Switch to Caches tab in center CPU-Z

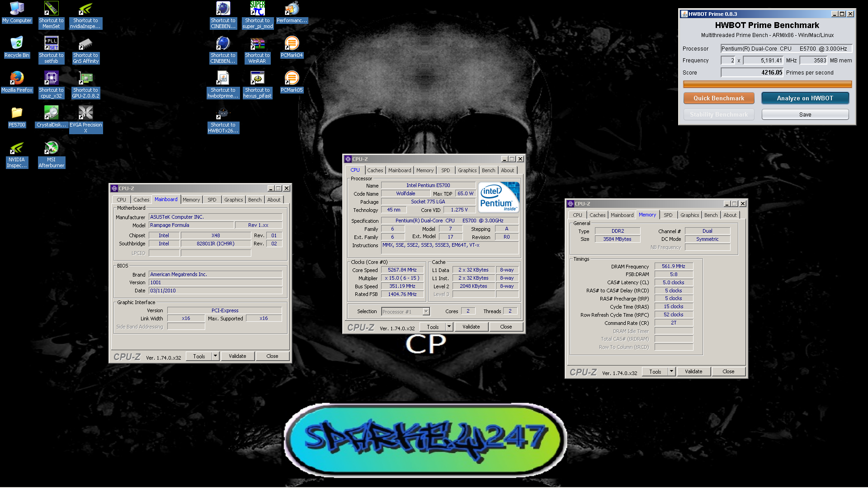click(375, 170)
